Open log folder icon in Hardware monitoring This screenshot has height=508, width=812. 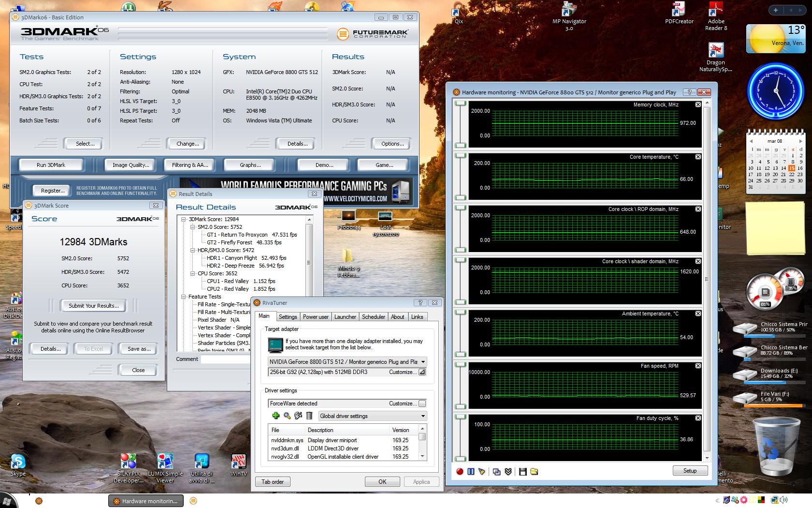534,471
